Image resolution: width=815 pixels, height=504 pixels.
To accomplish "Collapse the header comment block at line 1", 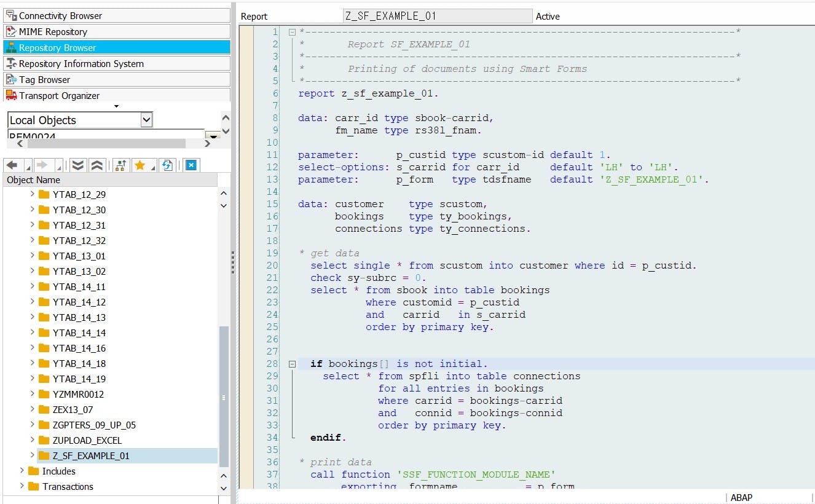I will 293,32.
